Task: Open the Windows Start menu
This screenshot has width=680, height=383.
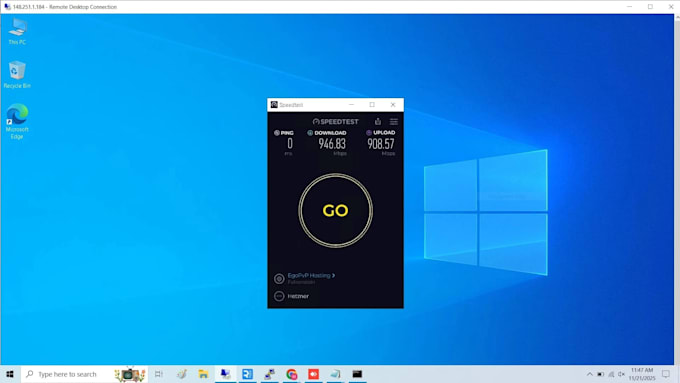Action: pos(10,374)
